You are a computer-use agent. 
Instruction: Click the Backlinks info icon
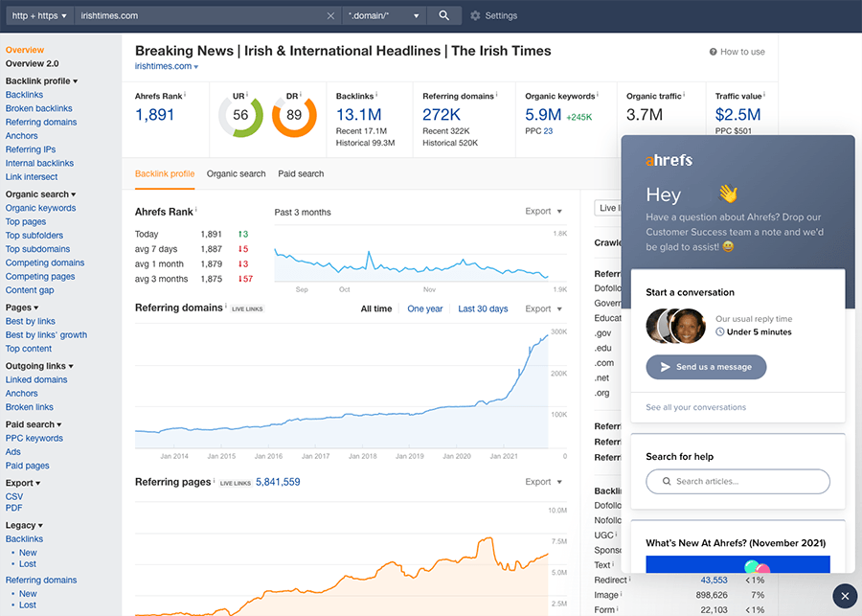click(376, 94)
